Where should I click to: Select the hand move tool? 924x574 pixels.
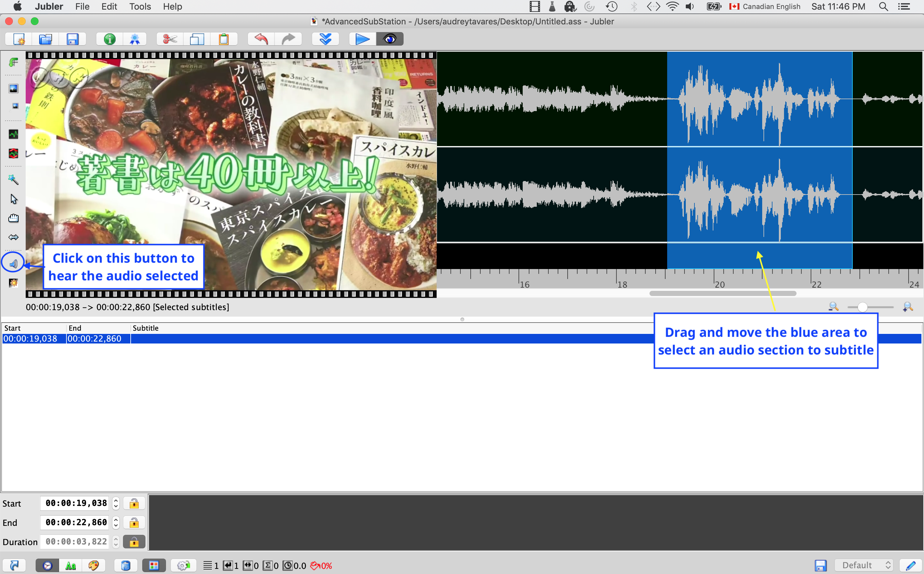(x=13, y=218)
